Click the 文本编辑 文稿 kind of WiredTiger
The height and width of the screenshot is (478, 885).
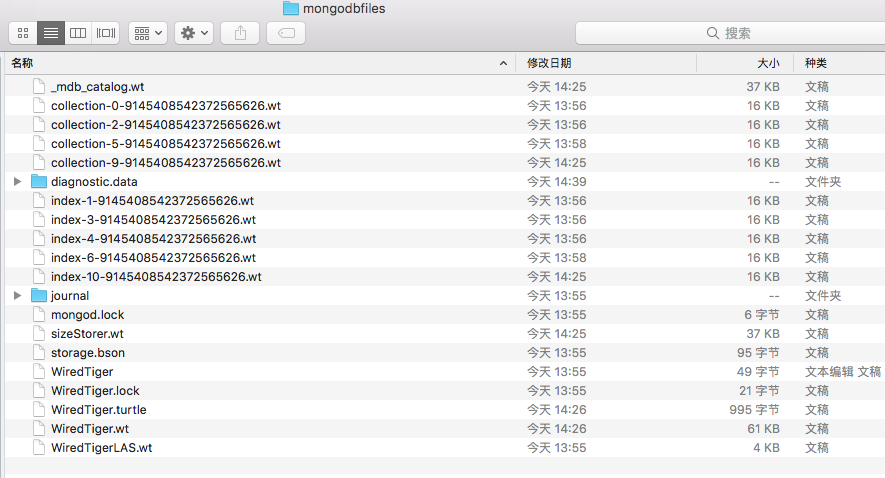click(x=843, y=372)
